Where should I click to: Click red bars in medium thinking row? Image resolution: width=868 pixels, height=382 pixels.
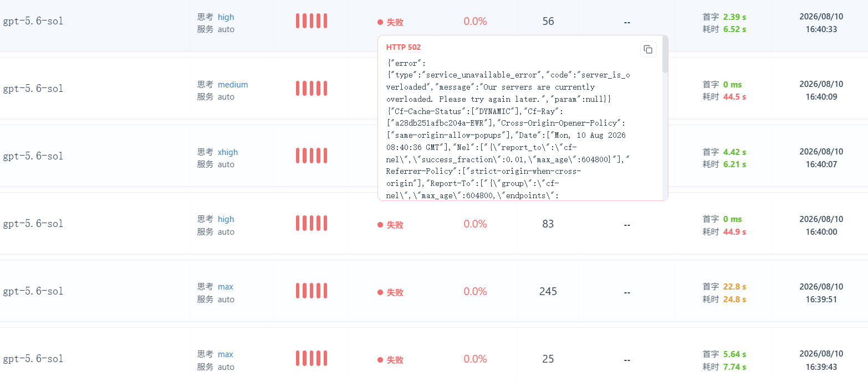coord(311,89)
